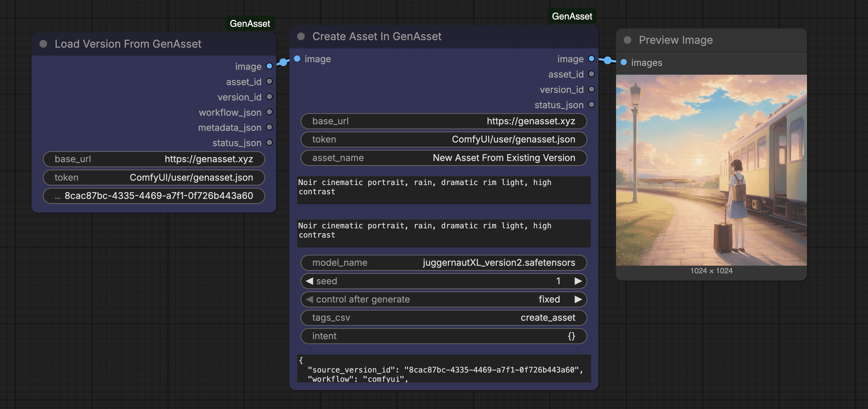The width and height of the screenshot is (868, 409).
Task: Open the control after generate dropdown showing fixed
Action: coord(443,300)
